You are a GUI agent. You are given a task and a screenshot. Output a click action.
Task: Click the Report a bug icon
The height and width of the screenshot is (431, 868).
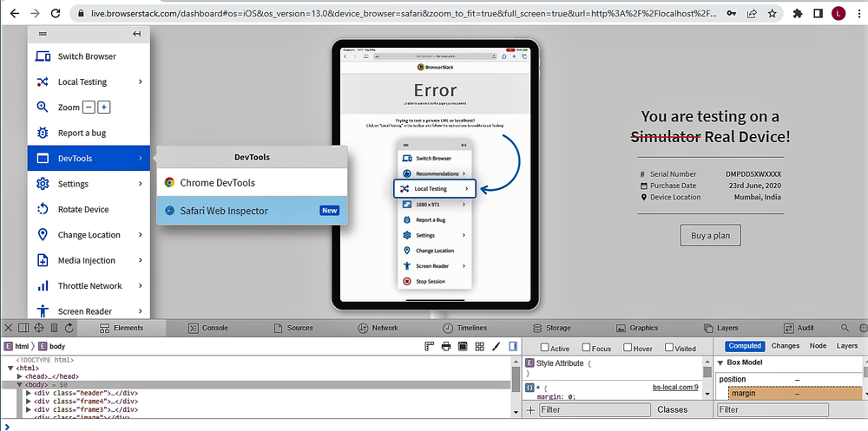[42, 133]
